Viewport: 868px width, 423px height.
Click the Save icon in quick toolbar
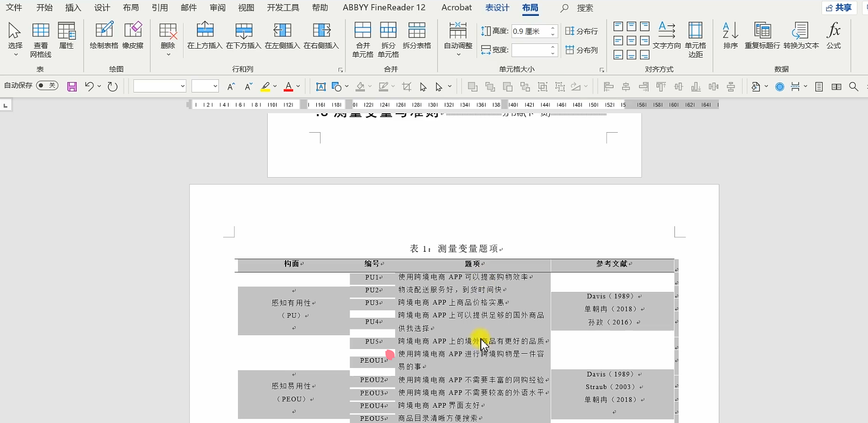pyautogui.click(x=72, y=87)
